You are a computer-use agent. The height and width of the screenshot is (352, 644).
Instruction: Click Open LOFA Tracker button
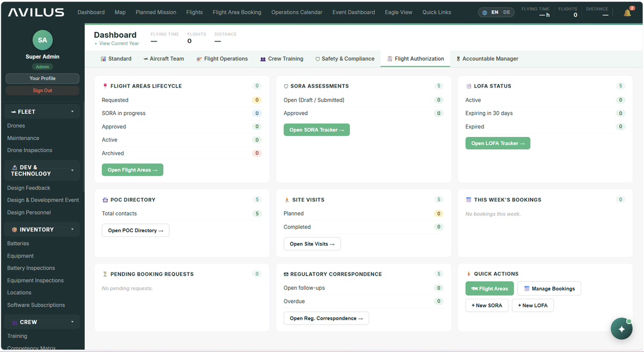[x=498, y=143]
